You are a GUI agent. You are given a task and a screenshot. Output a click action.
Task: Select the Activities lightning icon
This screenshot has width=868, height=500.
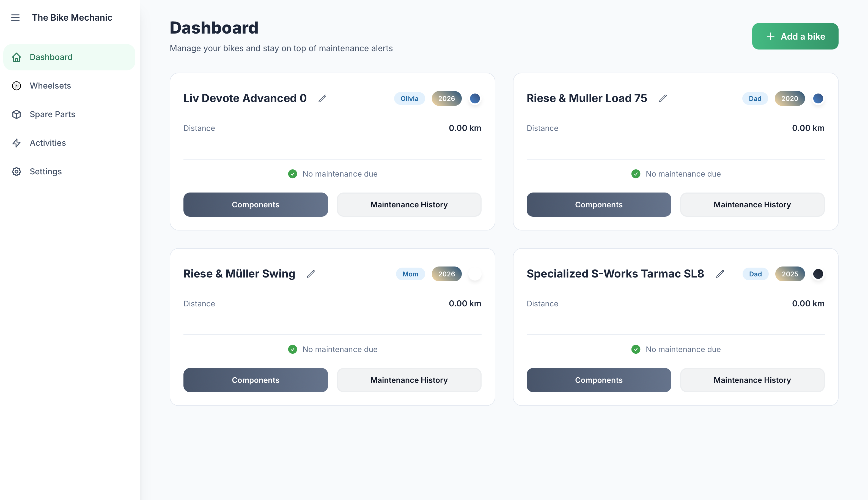tap(17, 143)
